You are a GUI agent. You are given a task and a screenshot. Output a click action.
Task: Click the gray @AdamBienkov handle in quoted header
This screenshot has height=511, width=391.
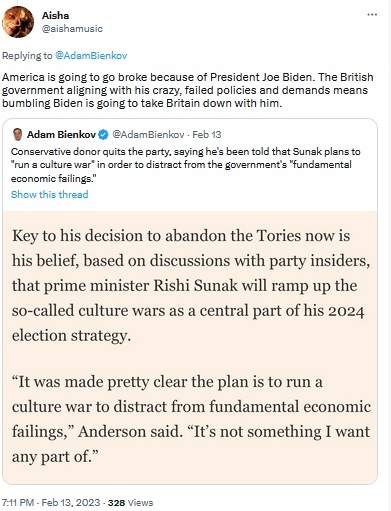pyautogui.click(x=148, y=135)
